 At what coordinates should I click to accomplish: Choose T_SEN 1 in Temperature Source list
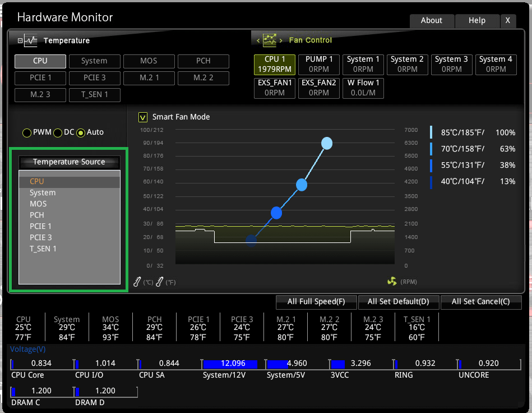70,249
